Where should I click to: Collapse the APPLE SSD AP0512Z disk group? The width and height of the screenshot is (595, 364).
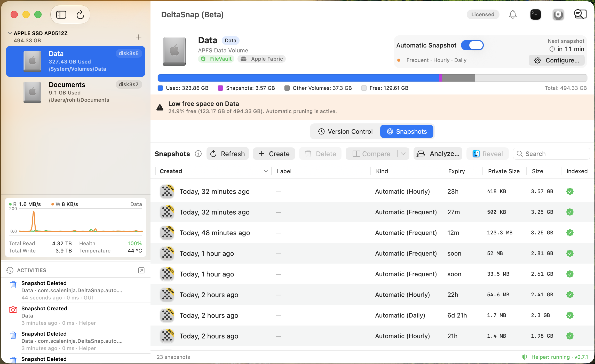(10, 33)
